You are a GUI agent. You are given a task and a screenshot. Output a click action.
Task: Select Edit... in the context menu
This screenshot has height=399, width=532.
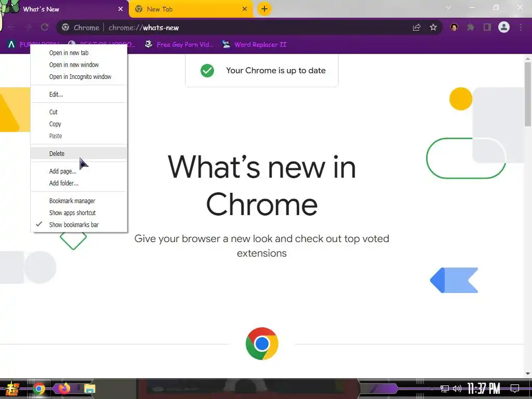tap(79, 95)
